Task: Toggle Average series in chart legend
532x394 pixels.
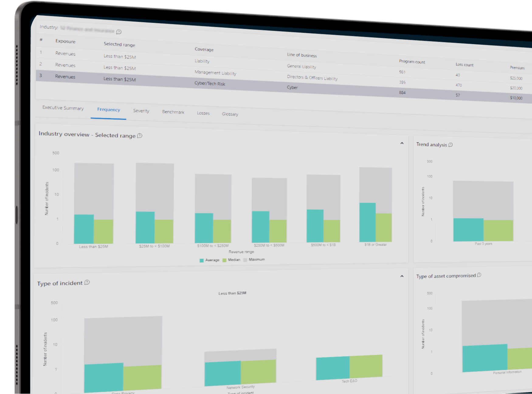Action: coord(209,260)
